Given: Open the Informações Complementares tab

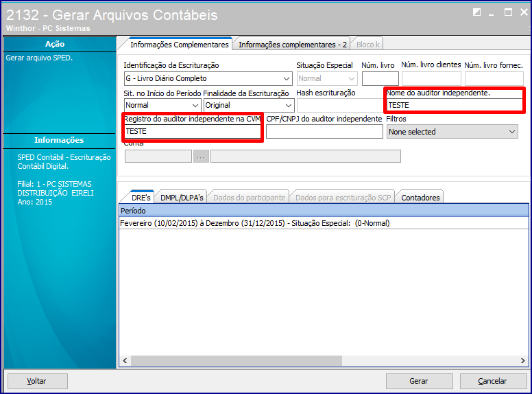Looking at the screenshot, I should pos(179,45).
